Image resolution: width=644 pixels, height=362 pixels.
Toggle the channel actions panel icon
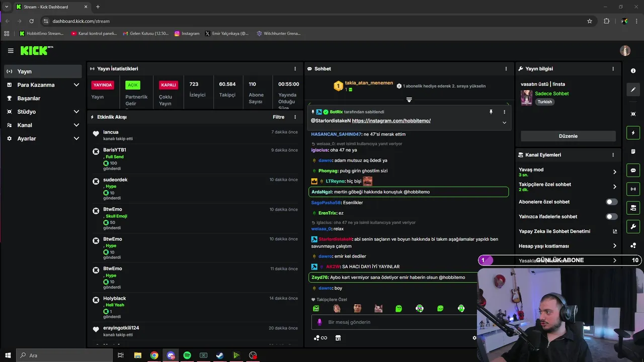pos(633,208)
